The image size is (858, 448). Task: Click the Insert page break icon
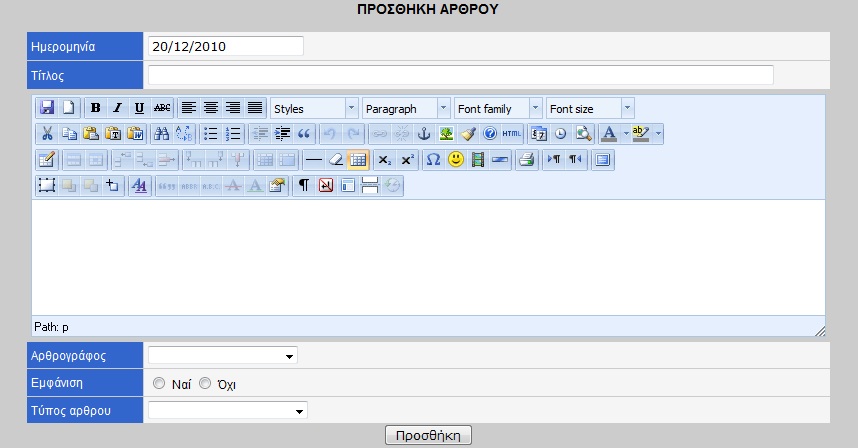[x=370, y=185]
